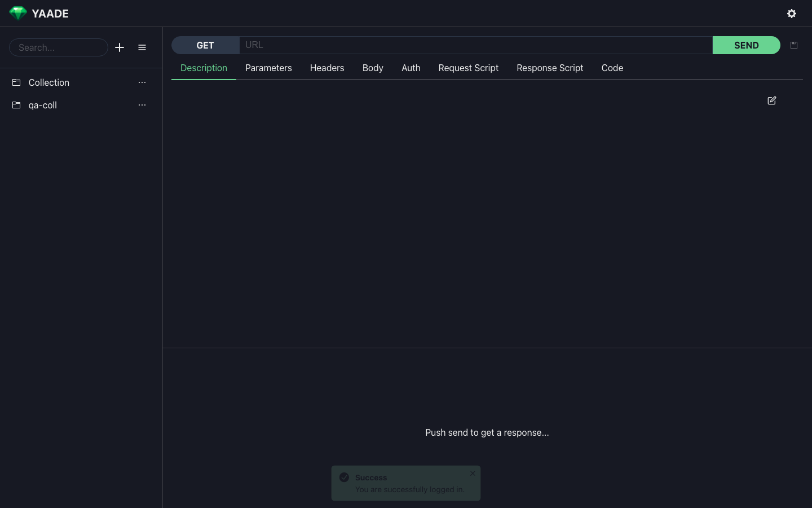Image resolution: width=812 pixels, height=508 pixels.
Task: Save the request with the disk icon
Action: pyautogui.click(x=794, y=45)
